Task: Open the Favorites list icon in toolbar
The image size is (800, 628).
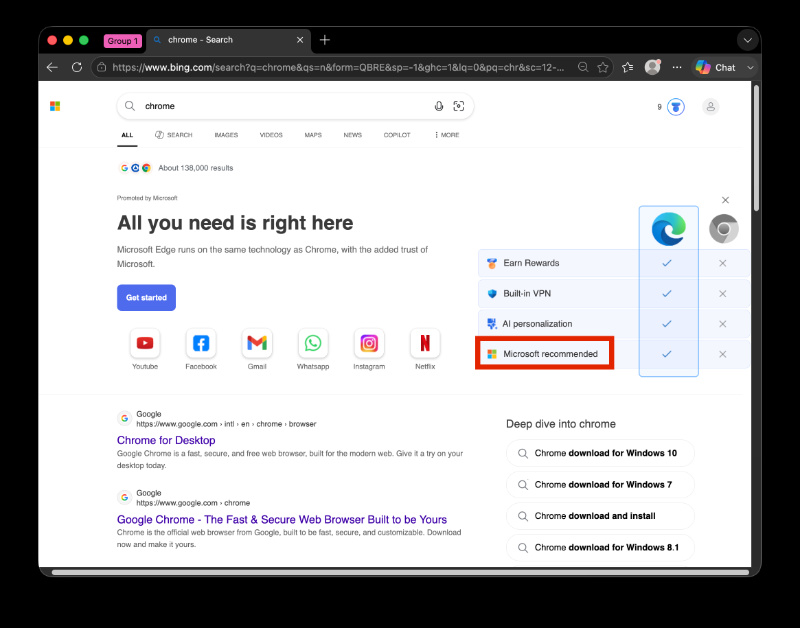Action: click(x=628, y=67)
